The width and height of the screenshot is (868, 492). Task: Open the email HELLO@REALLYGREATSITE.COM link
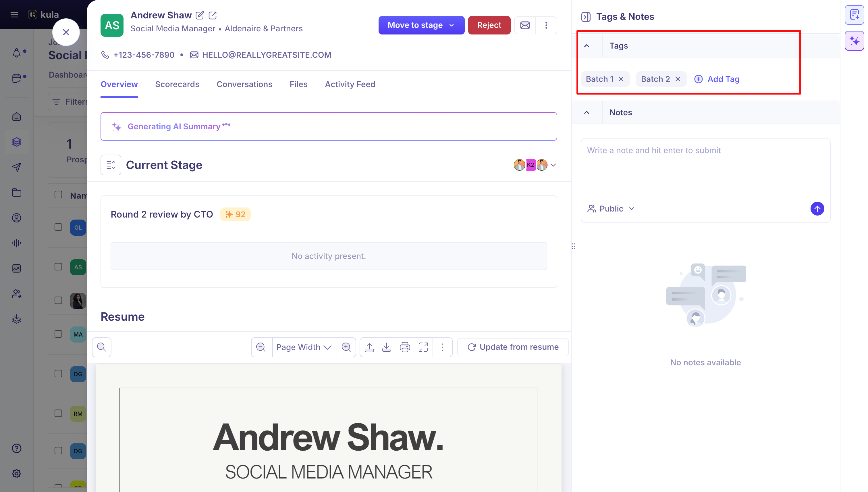pyautogui.click(x=267, y=55)
